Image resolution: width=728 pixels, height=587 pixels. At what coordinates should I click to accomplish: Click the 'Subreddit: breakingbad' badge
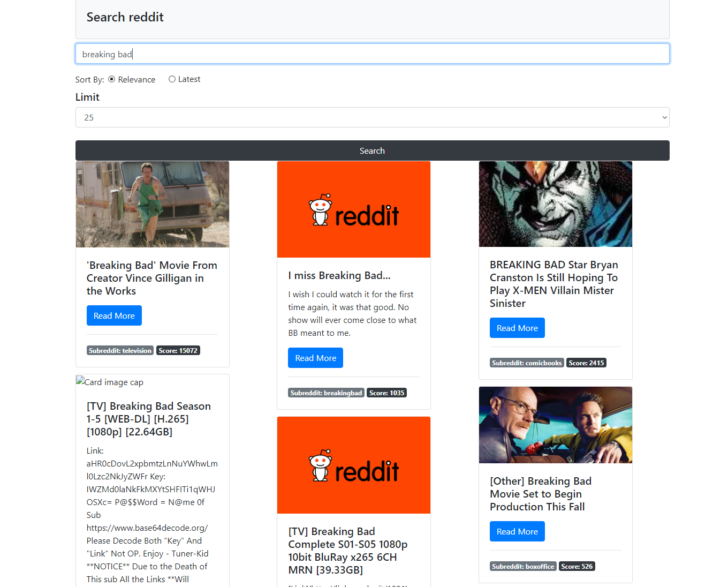pyautogui.click(x=326, y=393)
